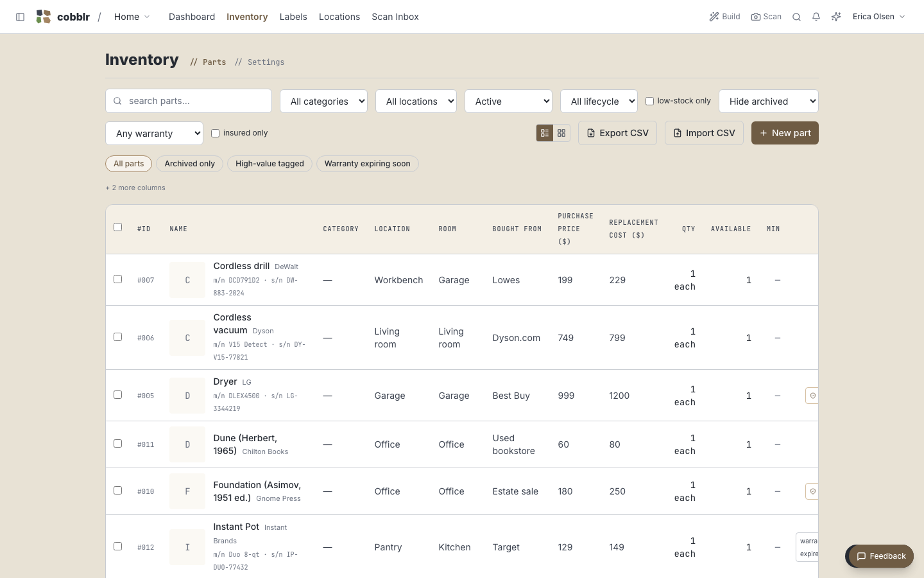The image size is (924, 578).
Task: Click the Dune letter thumbnail
Action: click(187, 444)
